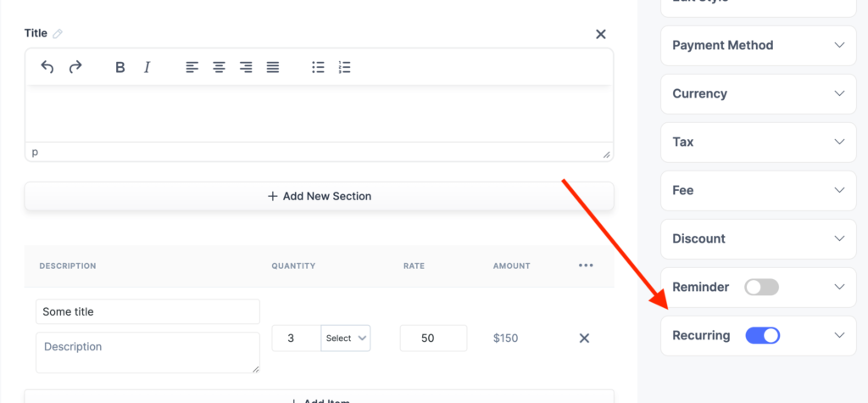
Task: Expand the Reminder panel chevron
Action: click(840, 287)
